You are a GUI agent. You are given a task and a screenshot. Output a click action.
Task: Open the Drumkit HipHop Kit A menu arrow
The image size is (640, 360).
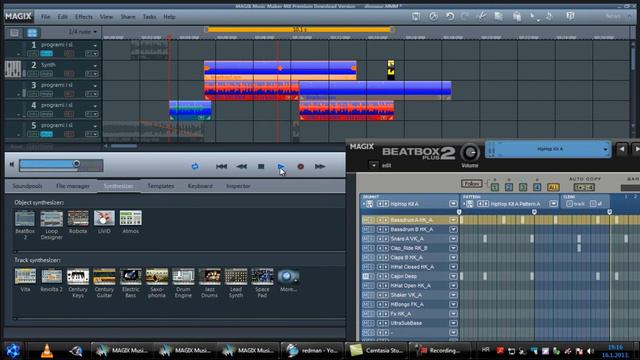(x=453, y=204)
